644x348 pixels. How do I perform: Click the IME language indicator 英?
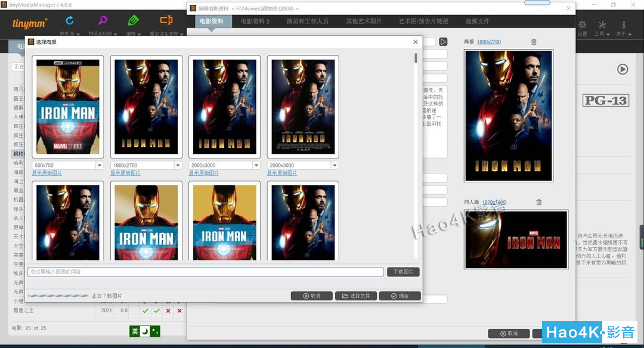click(135, 331)
